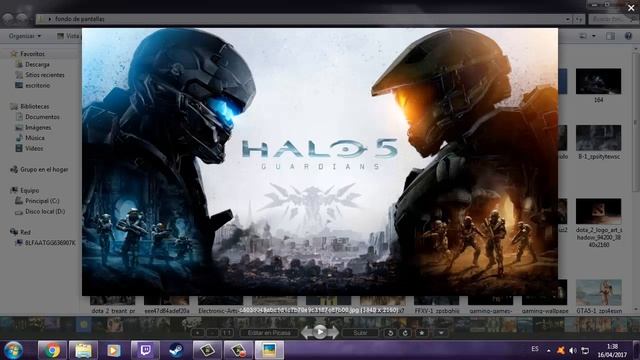The image size is (640, 360).
Task: Advance to next photo with right arrow
Action: click(x=333, y=333)
